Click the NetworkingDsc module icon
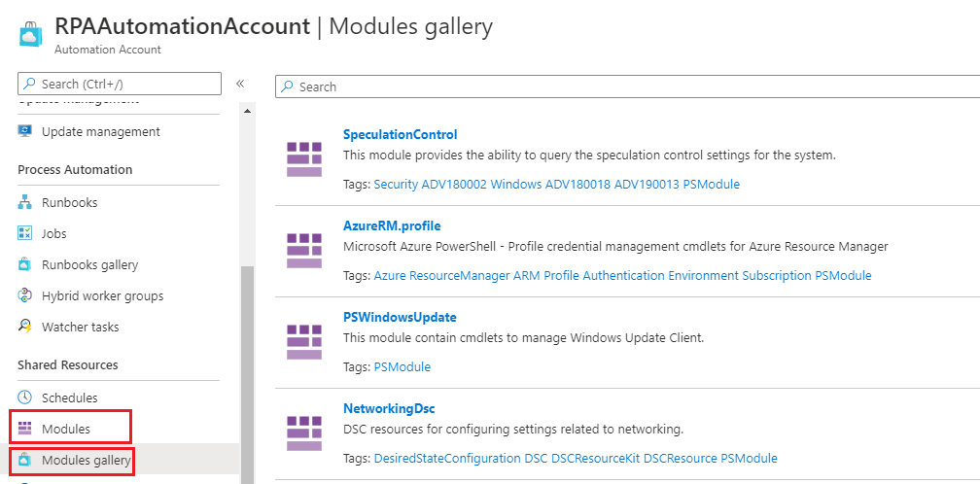This screenshot has height=484, width=980. tap(303, 432)
